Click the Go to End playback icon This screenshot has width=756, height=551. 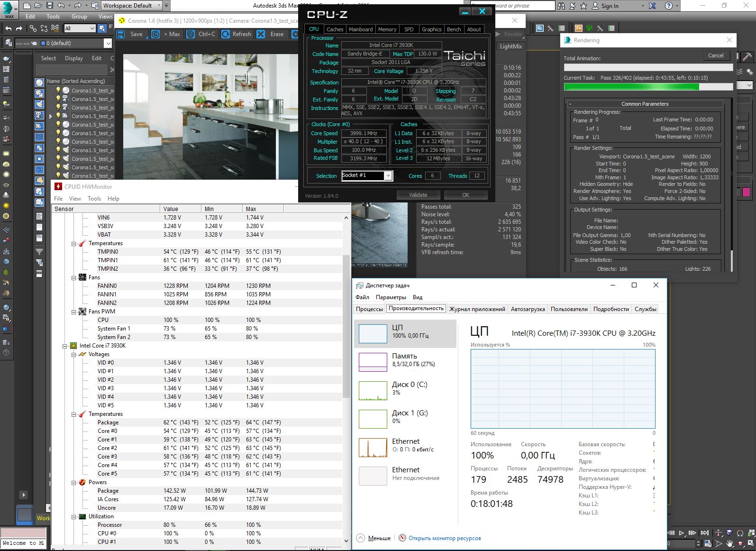click(x=705, y=533)
